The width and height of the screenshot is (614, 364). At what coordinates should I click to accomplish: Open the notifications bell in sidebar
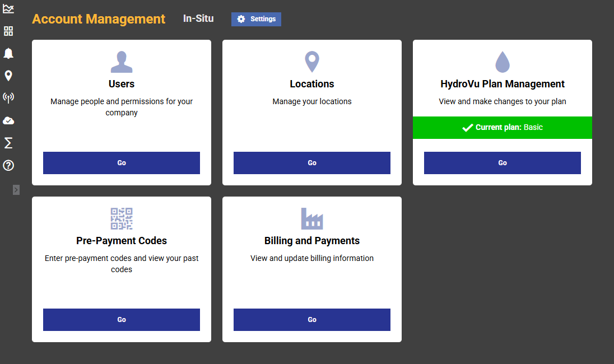click(8, 53)
